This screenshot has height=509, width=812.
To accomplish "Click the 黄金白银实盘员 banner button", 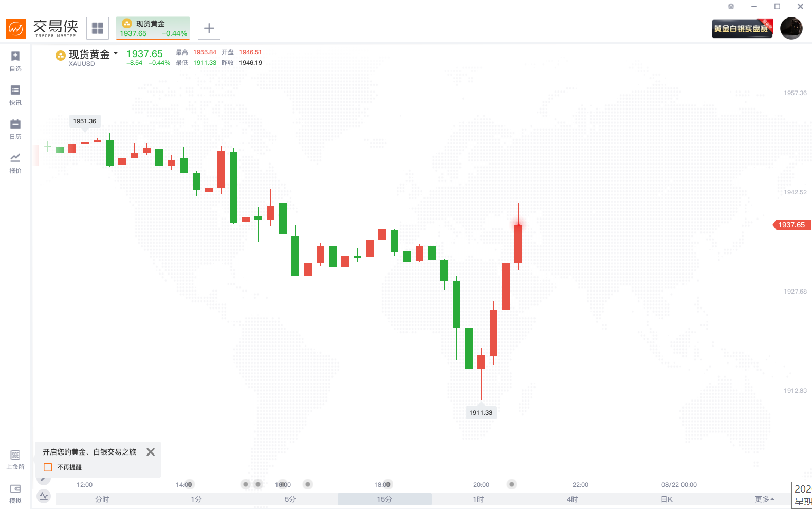I will point(742,29).
